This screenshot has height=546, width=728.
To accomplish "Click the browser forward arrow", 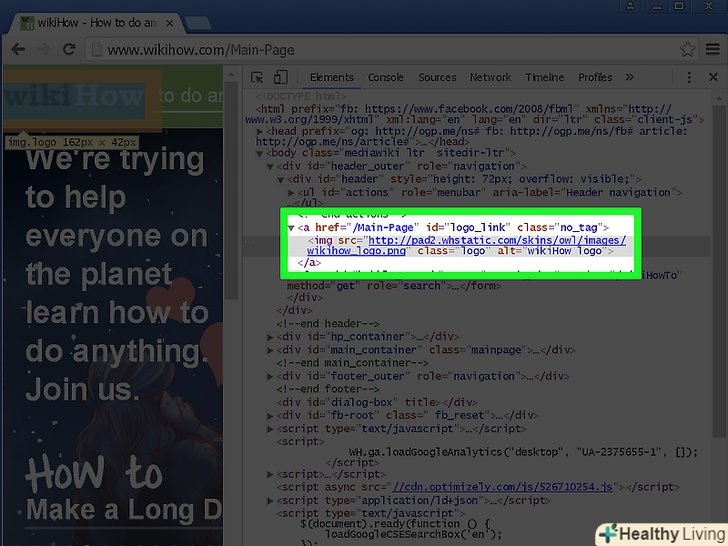I will [x=43, y=49].
